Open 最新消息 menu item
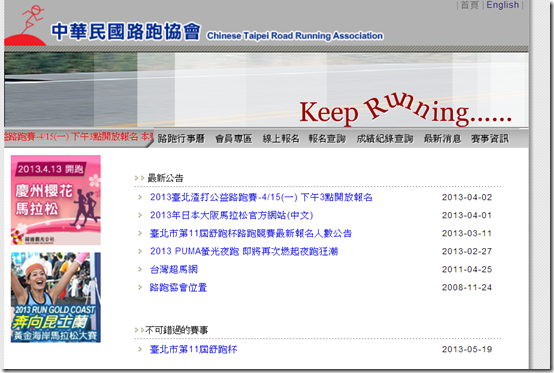 [x=442, y=139]
